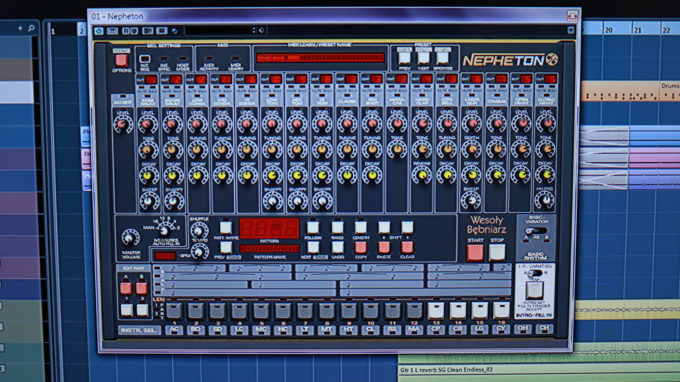Stop the drum machine sequencer

tap(497, 253)
